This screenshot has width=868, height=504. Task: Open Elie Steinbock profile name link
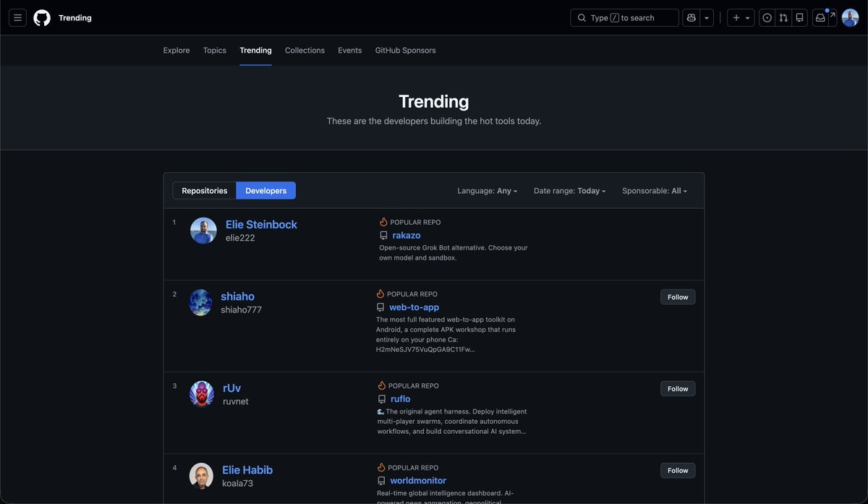[x=261, y=224]
